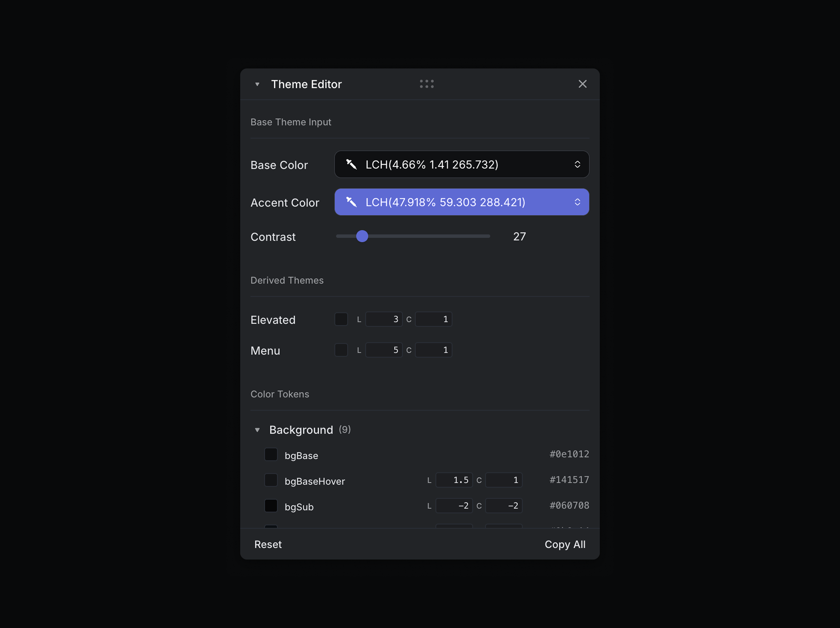
Task: Enable the Menu theme checkbox
Action: pyautogui.click(x=341, y=350)
